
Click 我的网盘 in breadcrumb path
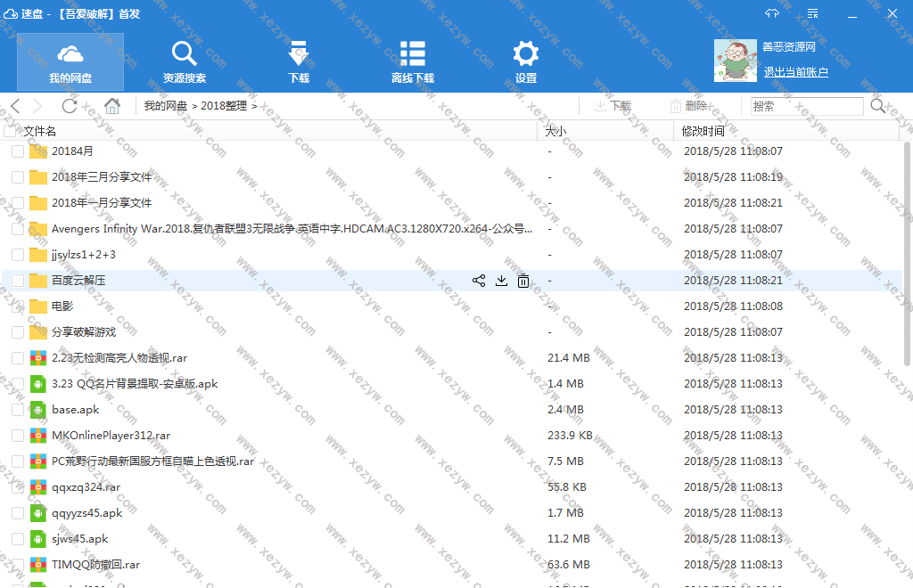[x=166, y=106]
